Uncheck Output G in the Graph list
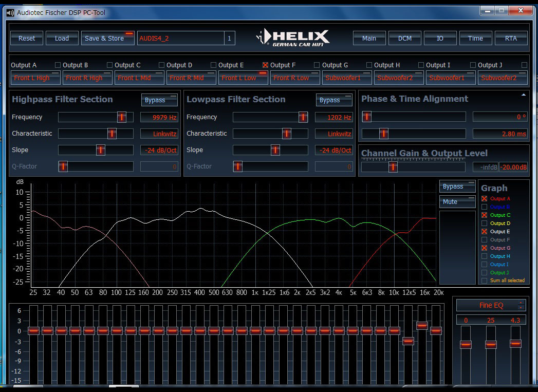Image resolution: width=538 pixels, height=392 pixels. point(484,248)
